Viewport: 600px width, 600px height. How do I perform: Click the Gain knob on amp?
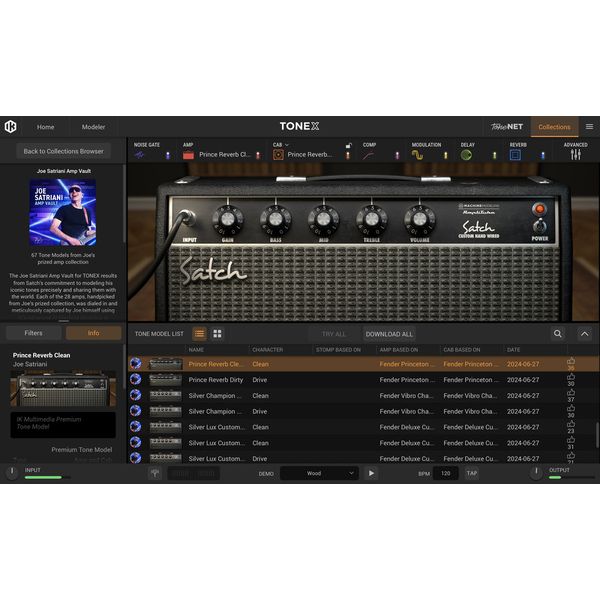click(228, 220)
